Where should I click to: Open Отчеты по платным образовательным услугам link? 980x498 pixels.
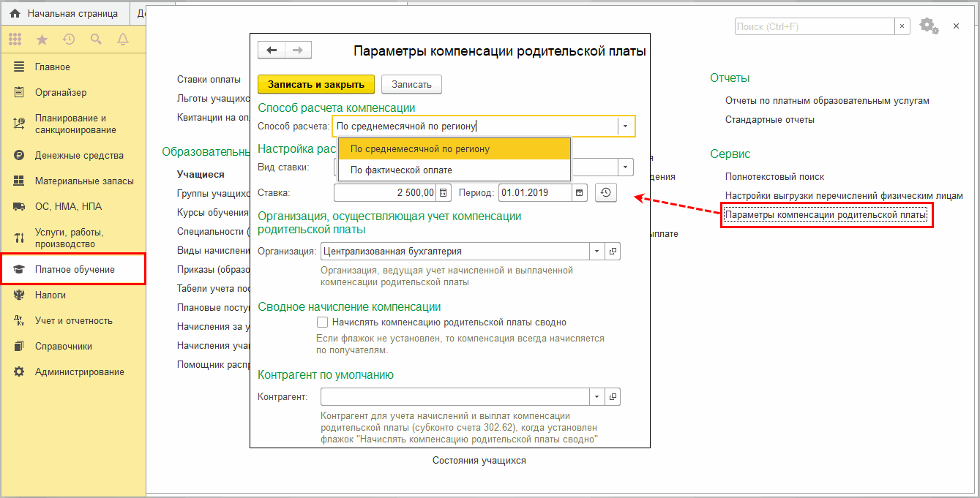point(827,101)
